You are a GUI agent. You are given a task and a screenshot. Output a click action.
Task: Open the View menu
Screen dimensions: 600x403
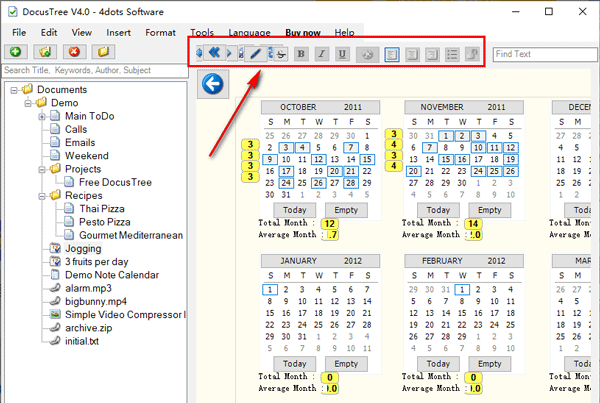pyautogui.click(x=82, y=33)
